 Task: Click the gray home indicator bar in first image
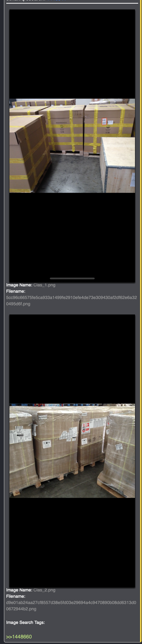pyautogui.click(x=72, y=278)
